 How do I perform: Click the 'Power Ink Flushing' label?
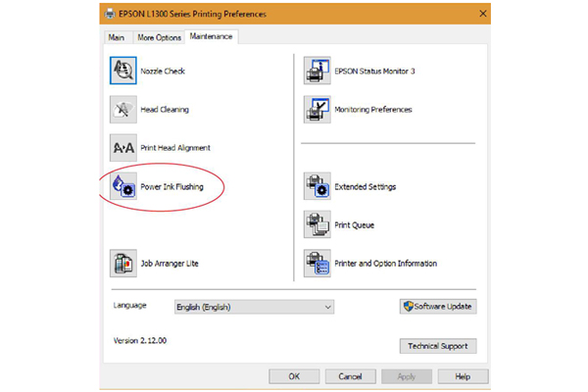click(172, 187)
